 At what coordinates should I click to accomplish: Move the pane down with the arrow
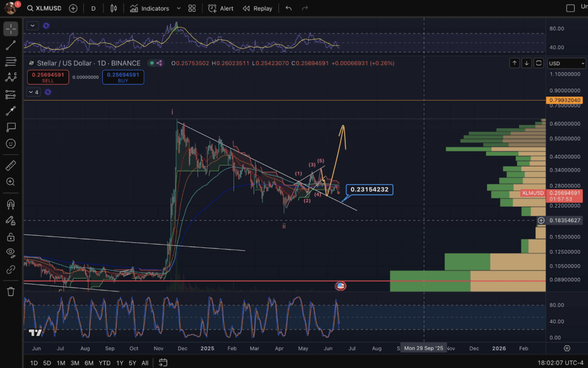pos(527,63)
